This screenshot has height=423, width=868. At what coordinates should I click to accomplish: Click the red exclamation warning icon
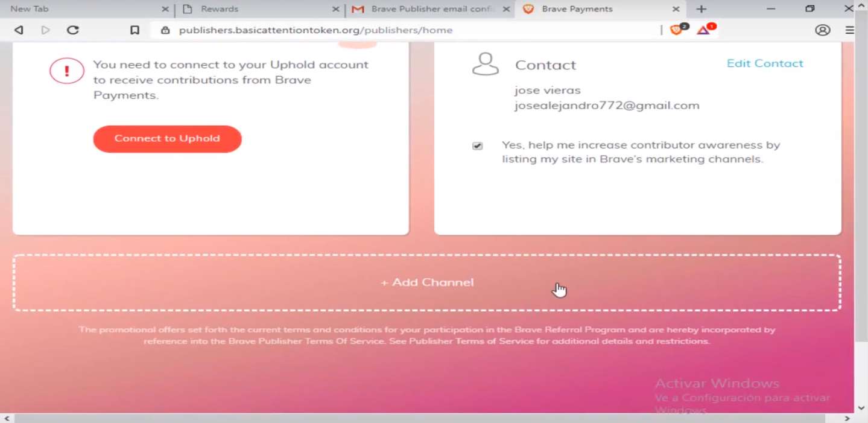[x=66, y=71]
